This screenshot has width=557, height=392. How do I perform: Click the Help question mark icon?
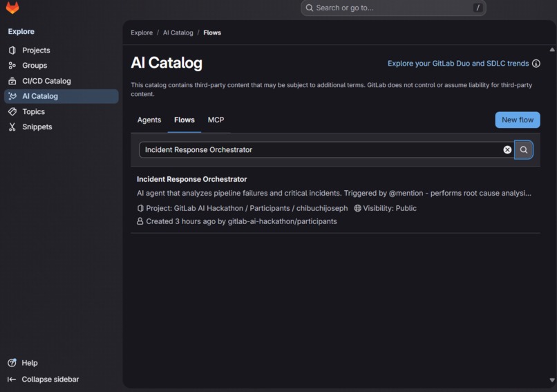12,363
